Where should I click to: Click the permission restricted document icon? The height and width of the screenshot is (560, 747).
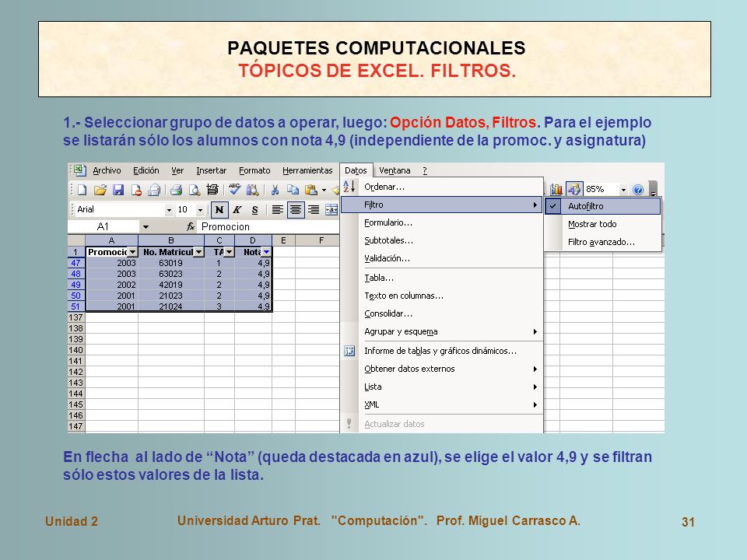coord(136,190)
